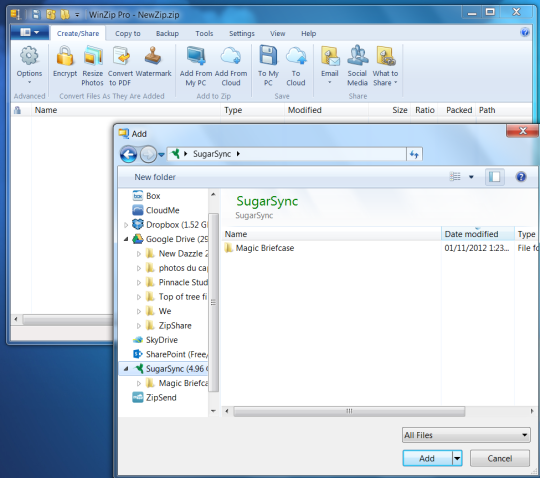Click the WinZip help icon in ribbon corner

coord(525,33)
